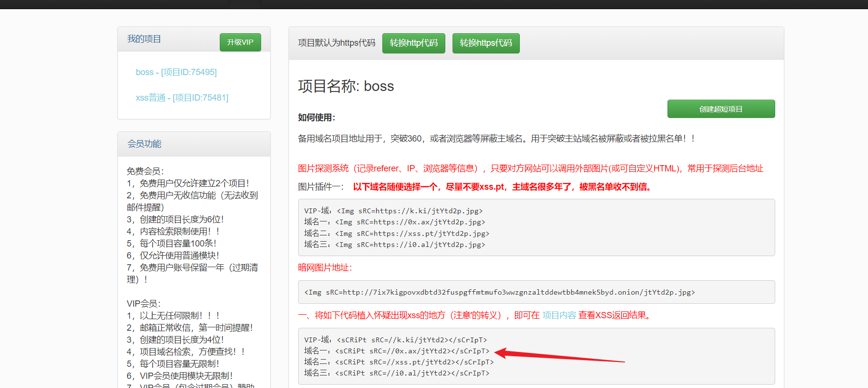The height and width of the screenshot is (388, 868).
Task: Click 域名三 i0.al image code line
Action: pos(394,245)
